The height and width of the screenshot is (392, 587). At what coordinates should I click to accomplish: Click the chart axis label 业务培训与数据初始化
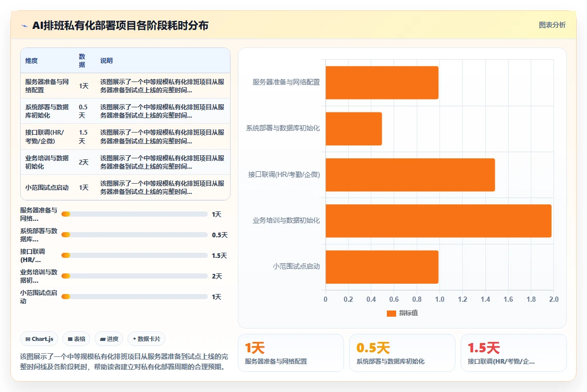[x=286, y=221]
